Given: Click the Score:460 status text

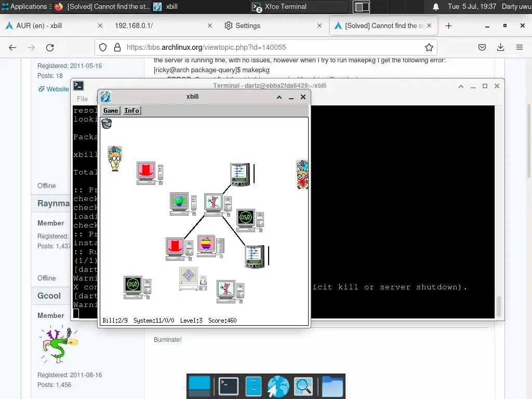Looking at the screenshot, I should pos(222,321).
